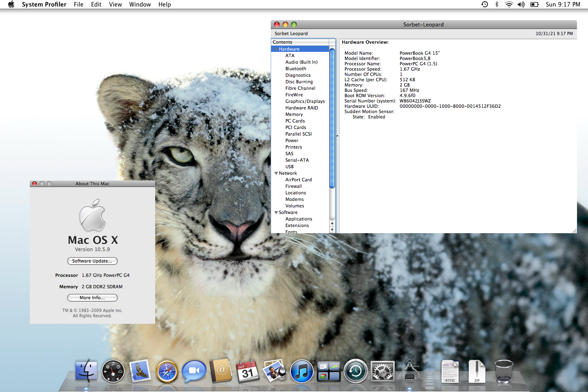Click the Software Update... button
This screenshot has width=588, height=392.
[x=92, y=261]
